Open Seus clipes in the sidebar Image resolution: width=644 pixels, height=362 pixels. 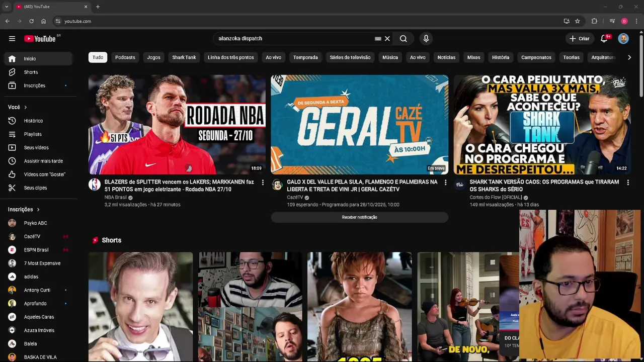[x=38, y=188]
